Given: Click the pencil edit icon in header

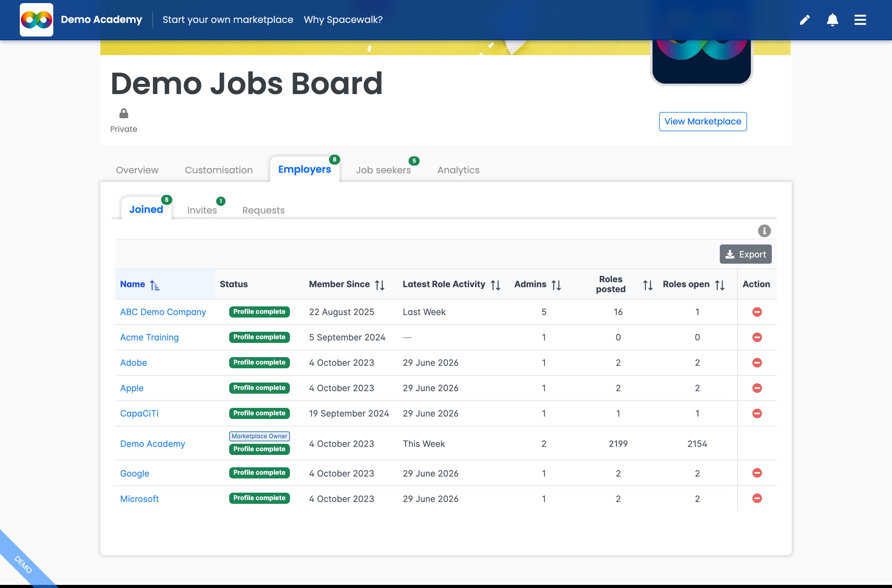Looking at the screenshot, I should tap(805, 20).
